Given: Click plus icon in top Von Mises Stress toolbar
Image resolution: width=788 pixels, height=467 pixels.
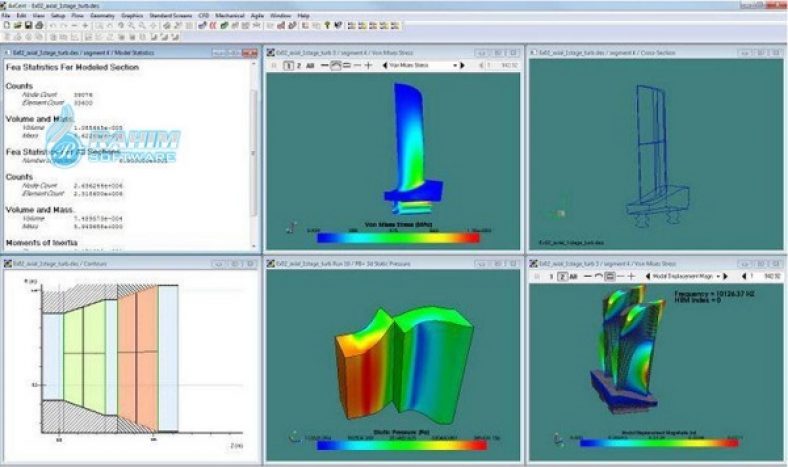Looking at the screenshot, I should 368,65.
